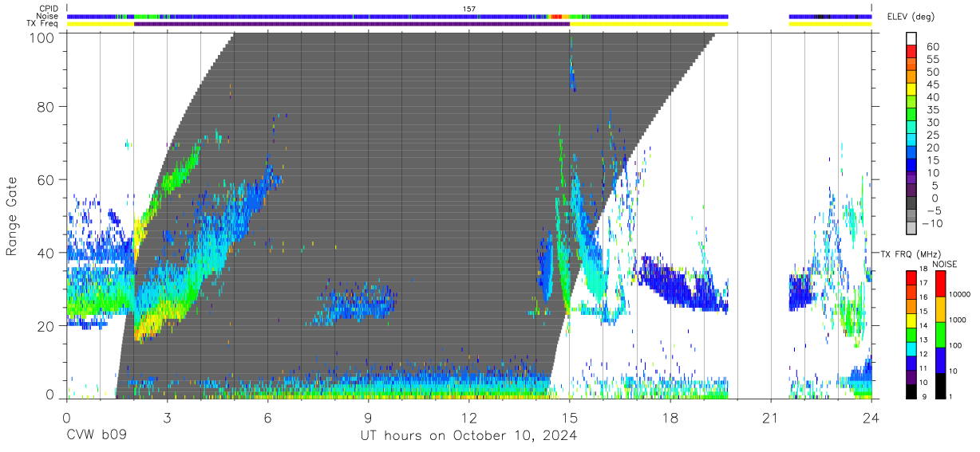980x452 pixels.
Task: Click the "CPID" label above the plot
Action: tap(49, 9)
